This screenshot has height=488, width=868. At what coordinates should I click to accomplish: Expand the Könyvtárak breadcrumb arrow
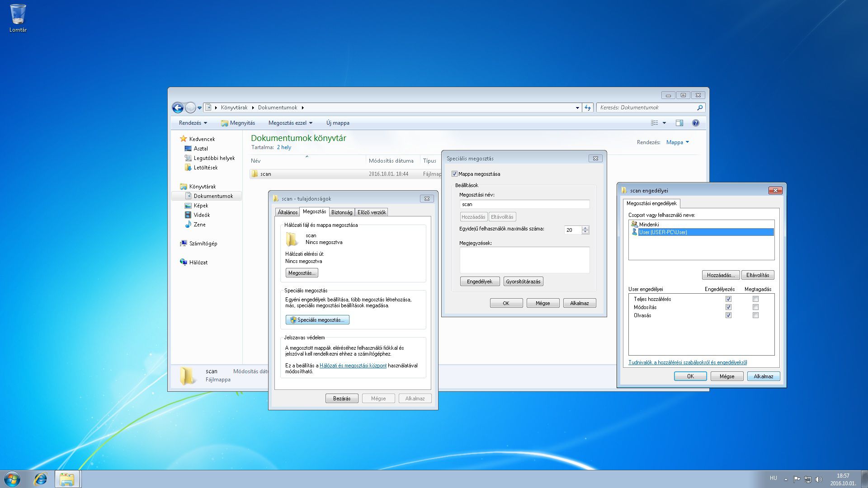tap(253, 108)
